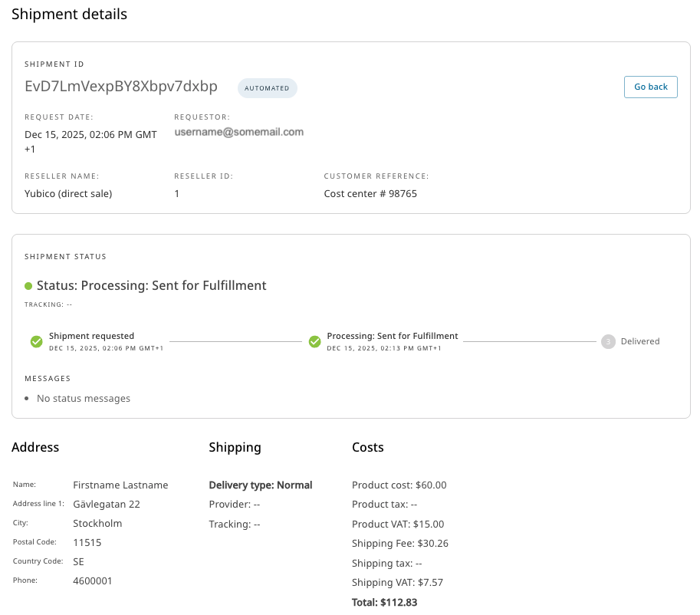Image resolution: width=700 pixels, height=615 pixels.
Task: Click the AUTOMATED badge
Action: tap(267, 88)
